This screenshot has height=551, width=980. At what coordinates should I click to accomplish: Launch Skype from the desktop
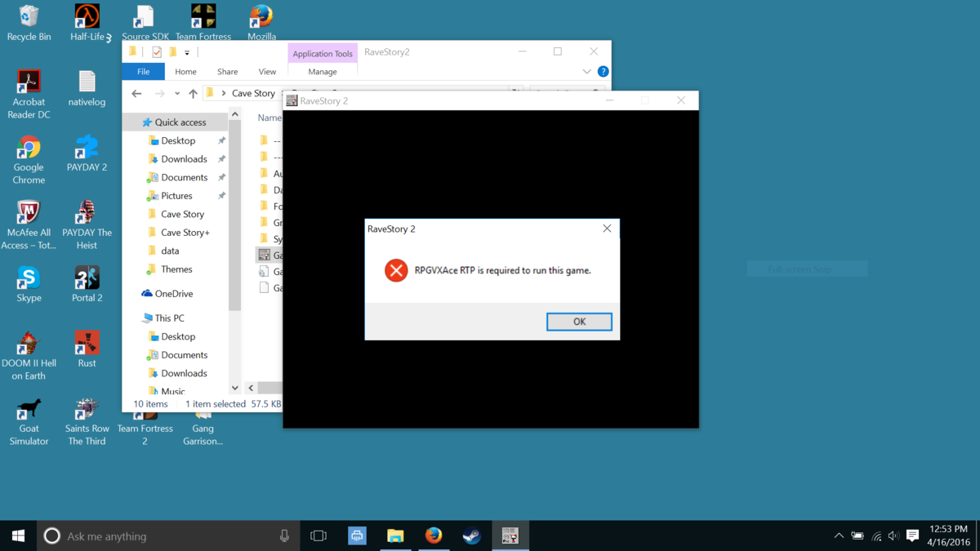coord(29,284)
